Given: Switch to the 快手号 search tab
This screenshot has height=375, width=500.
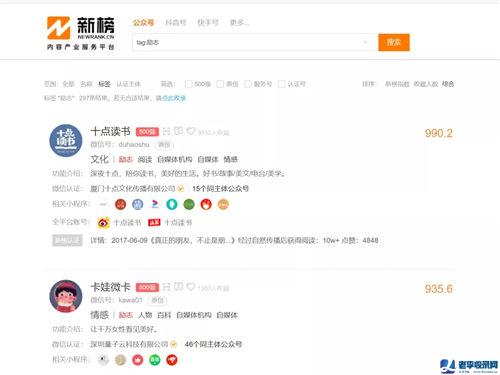Looking at the screenshot, I should (208, 23).
